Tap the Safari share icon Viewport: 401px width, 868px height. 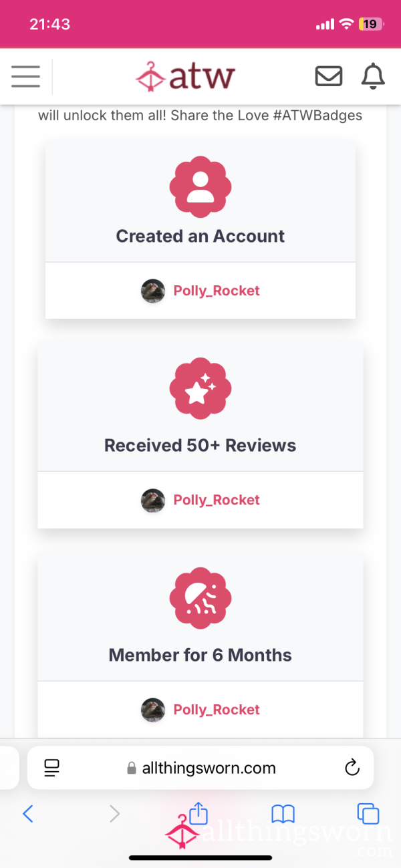click(x=198, y=813)
